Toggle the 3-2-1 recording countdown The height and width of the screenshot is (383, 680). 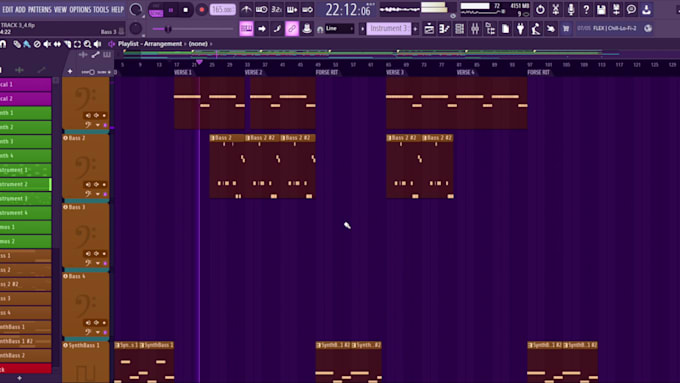point(277,10)
